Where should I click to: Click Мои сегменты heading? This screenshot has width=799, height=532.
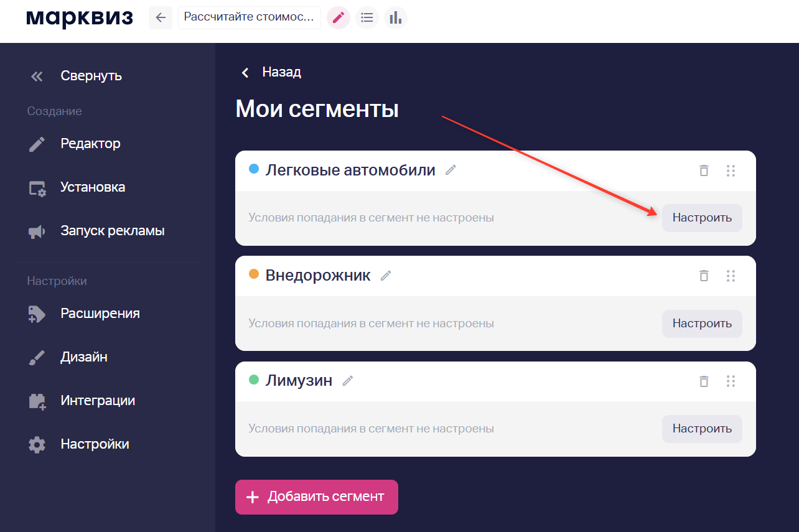tap(317, 110)
